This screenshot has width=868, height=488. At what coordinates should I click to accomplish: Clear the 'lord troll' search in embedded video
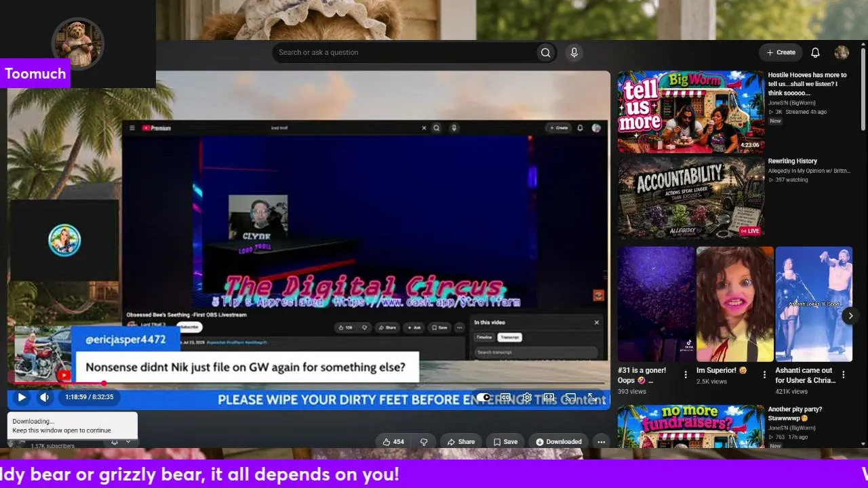tap(425, 127)
